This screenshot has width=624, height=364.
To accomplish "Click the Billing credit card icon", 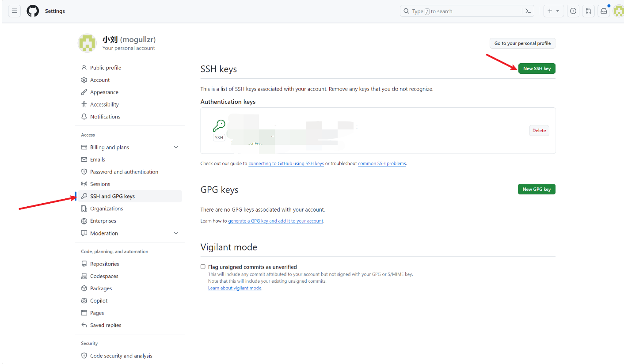I will coord(84,147).
